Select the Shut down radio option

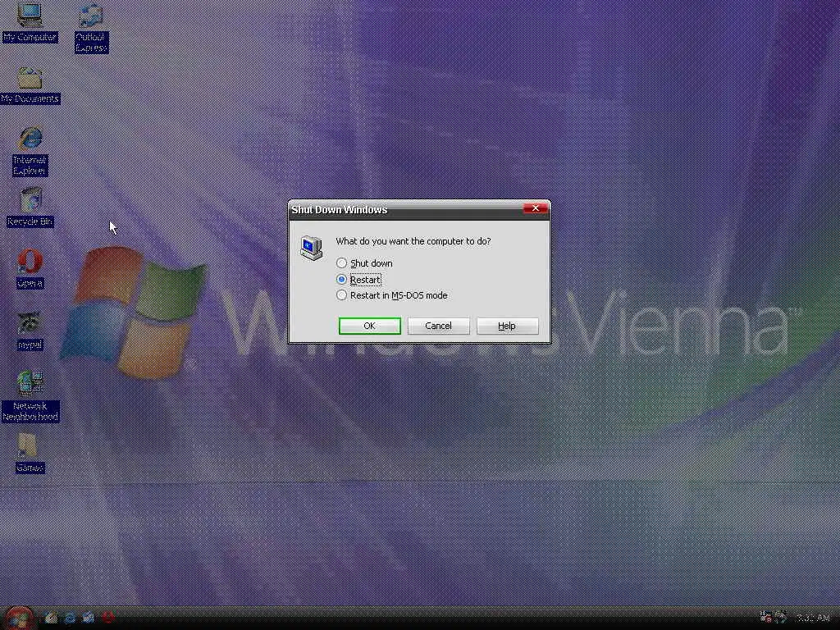364,263
